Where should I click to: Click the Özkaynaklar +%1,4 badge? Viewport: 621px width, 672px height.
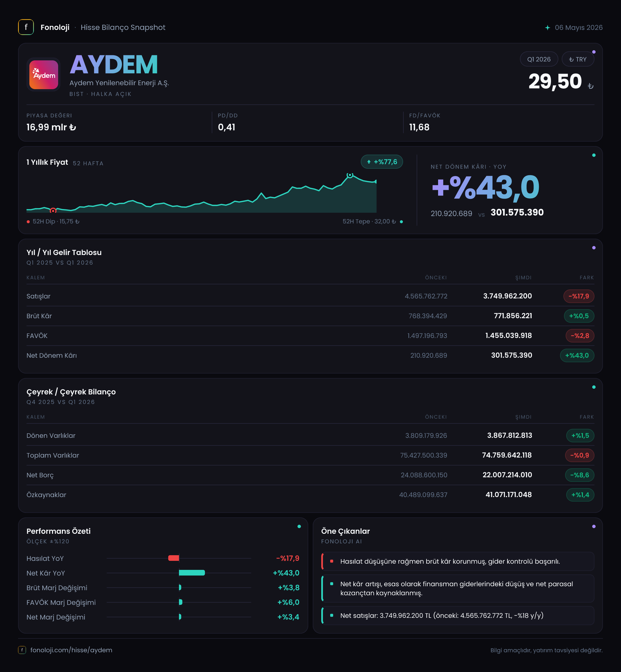point(580,495)
